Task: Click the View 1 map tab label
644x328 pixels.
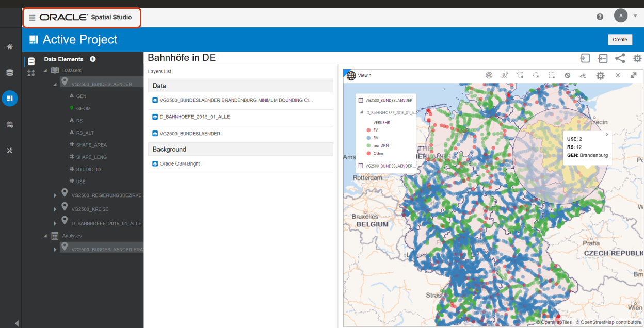Action: click(364, 75)
